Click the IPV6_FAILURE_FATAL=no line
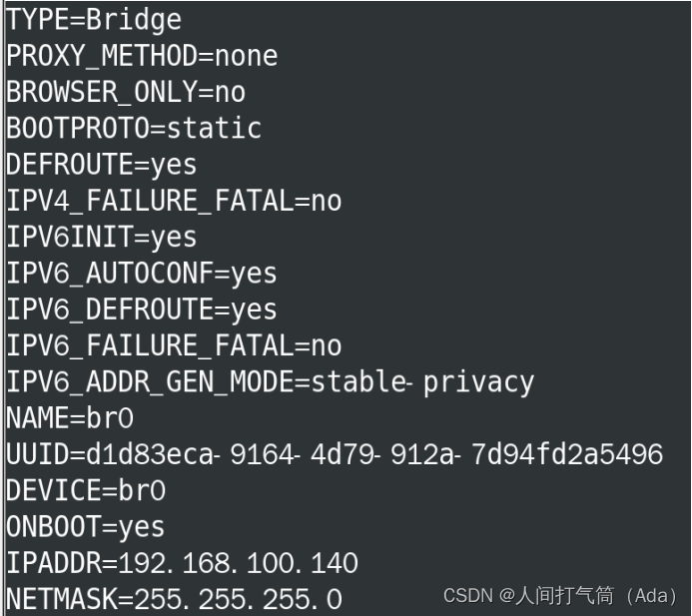This screenshot has height=616, width=692. (x=174, y=345)
